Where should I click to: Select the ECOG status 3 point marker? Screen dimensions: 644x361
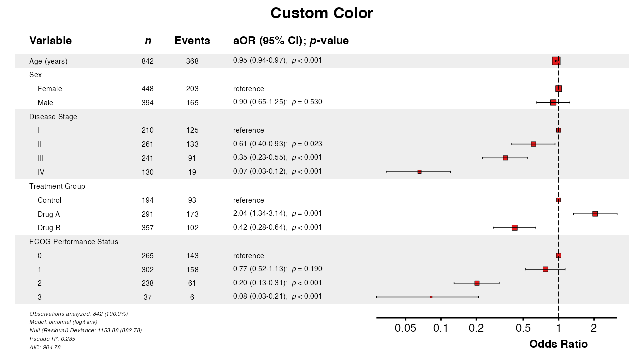tap(431, 297)
